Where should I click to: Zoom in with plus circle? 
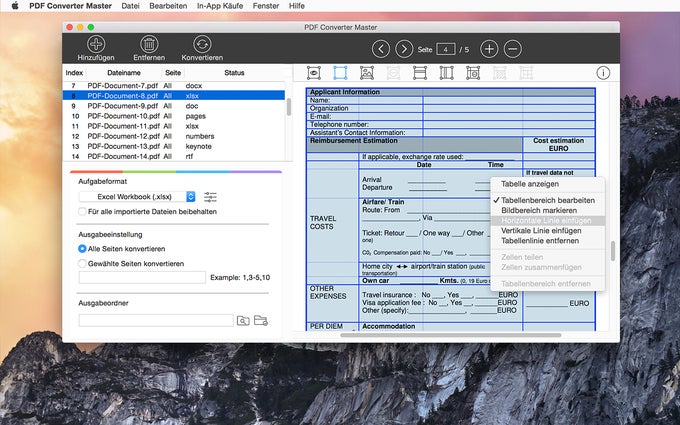click(x=489, y=49)
